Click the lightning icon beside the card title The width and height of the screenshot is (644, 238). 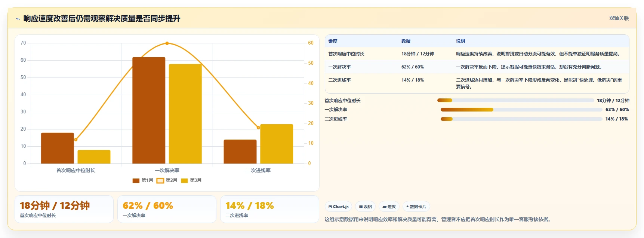(x=18, y=19)
